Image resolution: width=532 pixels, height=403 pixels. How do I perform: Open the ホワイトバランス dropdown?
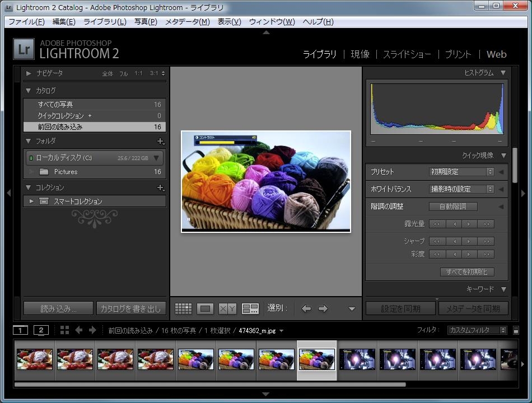pos(461,189)
